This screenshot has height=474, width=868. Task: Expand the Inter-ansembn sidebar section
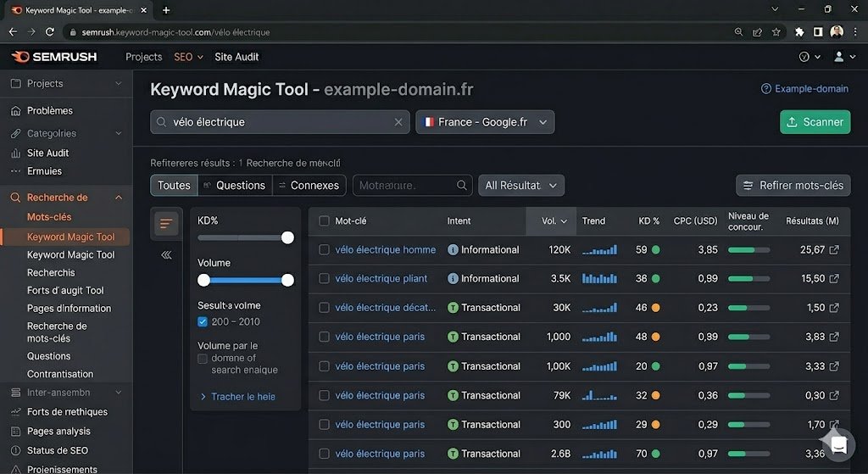(118, 393)
